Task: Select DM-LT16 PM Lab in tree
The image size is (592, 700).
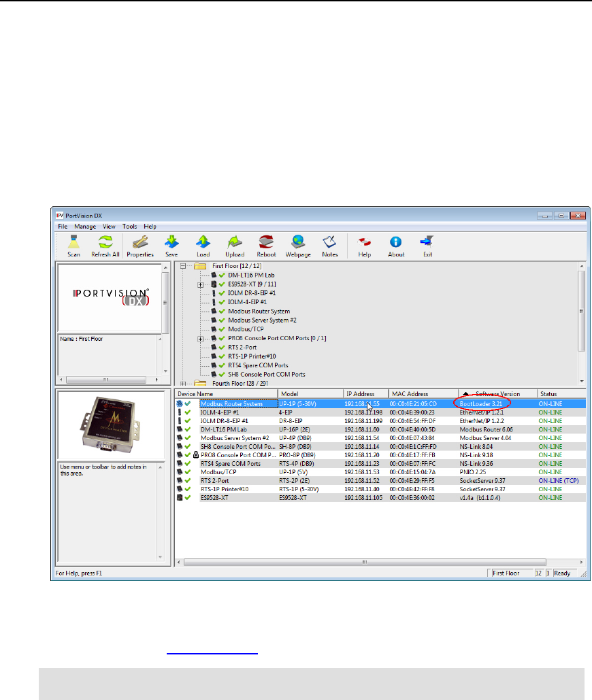Action: coord(251,275)
